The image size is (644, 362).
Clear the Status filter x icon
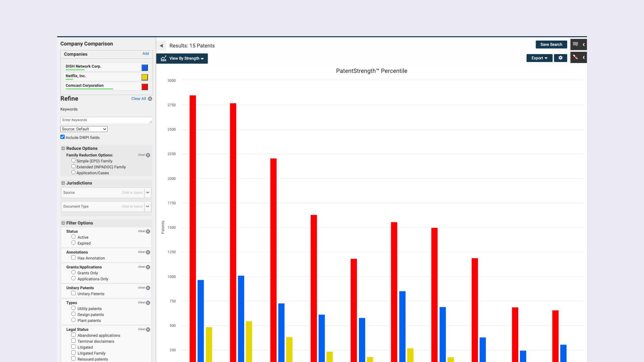(x=148, y=231)
